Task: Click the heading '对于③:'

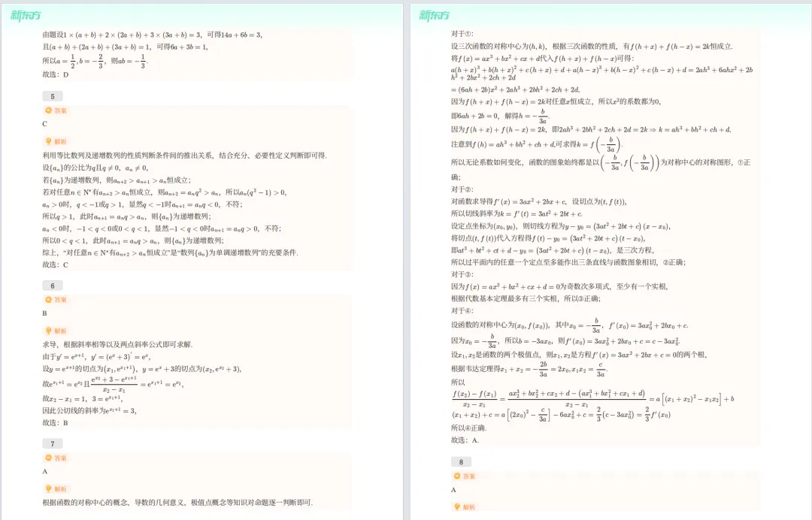Action: [x=462, y=274]
